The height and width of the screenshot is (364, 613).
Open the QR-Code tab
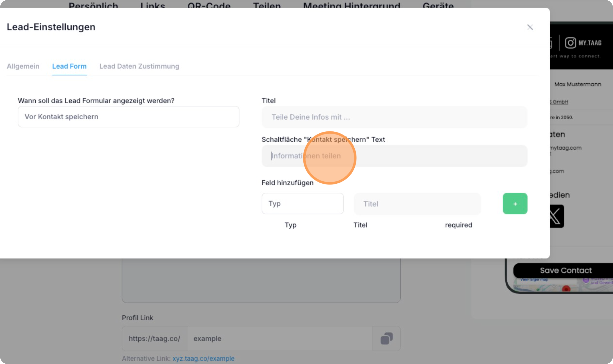[x=209, y=5]
